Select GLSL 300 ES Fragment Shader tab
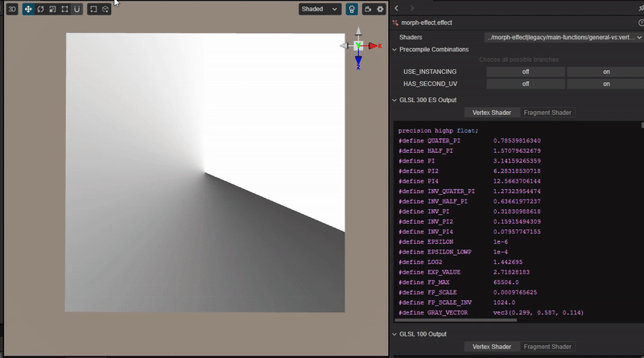644x358 pixels. (547, 113)
